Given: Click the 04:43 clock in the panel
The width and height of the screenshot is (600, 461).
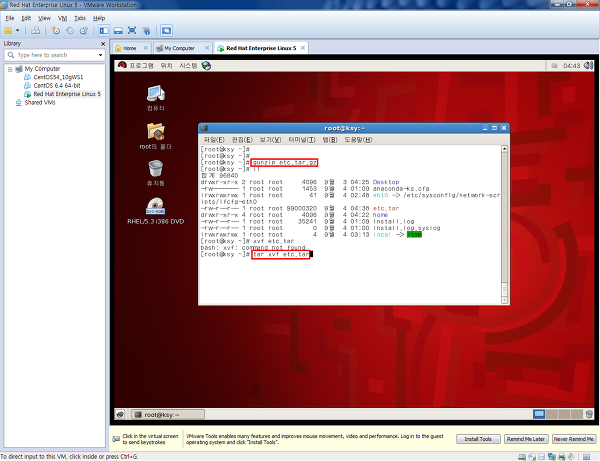Looking at the screenshot, I should click(571, 66).
